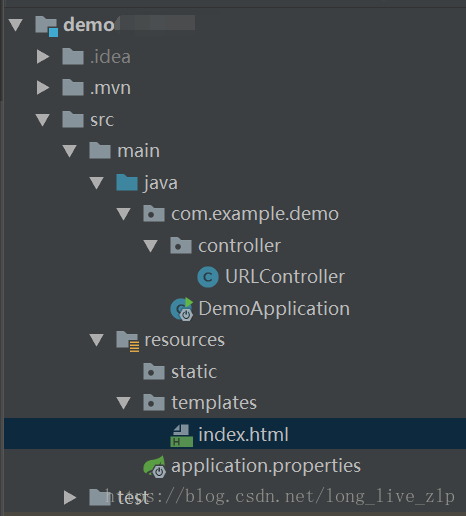Collapse the templates folder arrow
Viewport: 466px width, 516px height.
(x=124, y=403)
